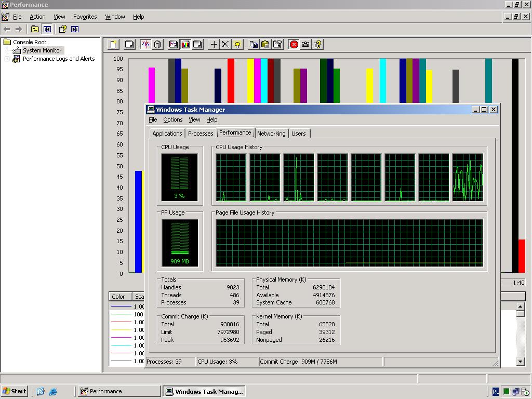Open the View menu in Task Manager
Viewport: 532px width, 399px height.
(x=194, y=119)
